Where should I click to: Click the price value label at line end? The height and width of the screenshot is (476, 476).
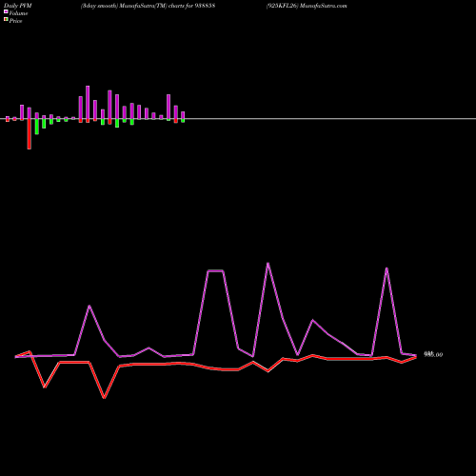433,354
